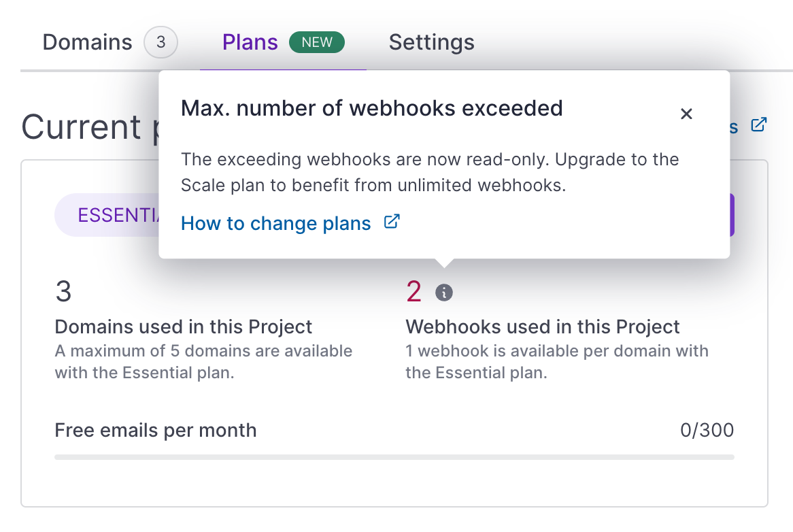793x532 pixels.
Task: Click the info icon next to webhooks count
Action: point(445,291)
